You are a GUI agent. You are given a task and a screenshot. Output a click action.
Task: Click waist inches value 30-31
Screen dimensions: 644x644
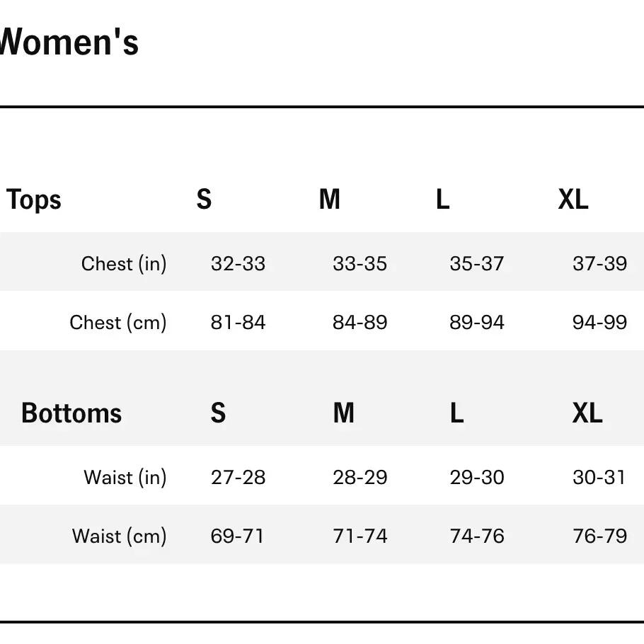[x=599, y=478]
